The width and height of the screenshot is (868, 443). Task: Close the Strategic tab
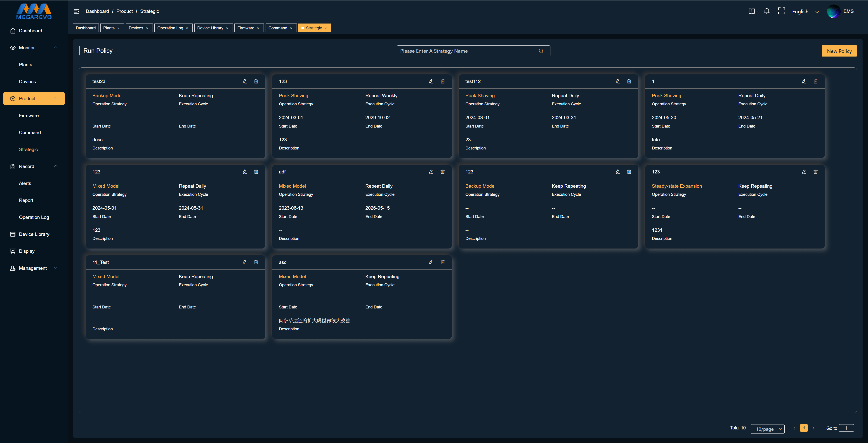click(325, 28)
